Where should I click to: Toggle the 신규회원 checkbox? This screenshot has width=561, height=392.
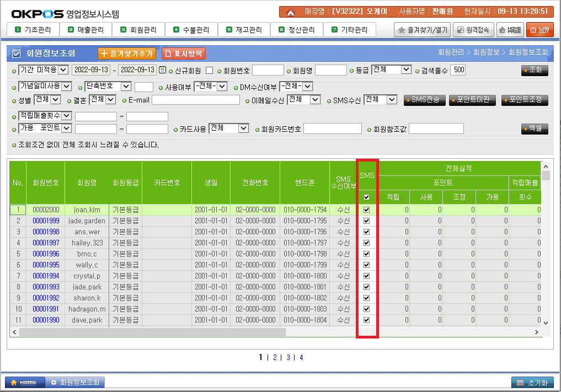click(x=209, y=70)
